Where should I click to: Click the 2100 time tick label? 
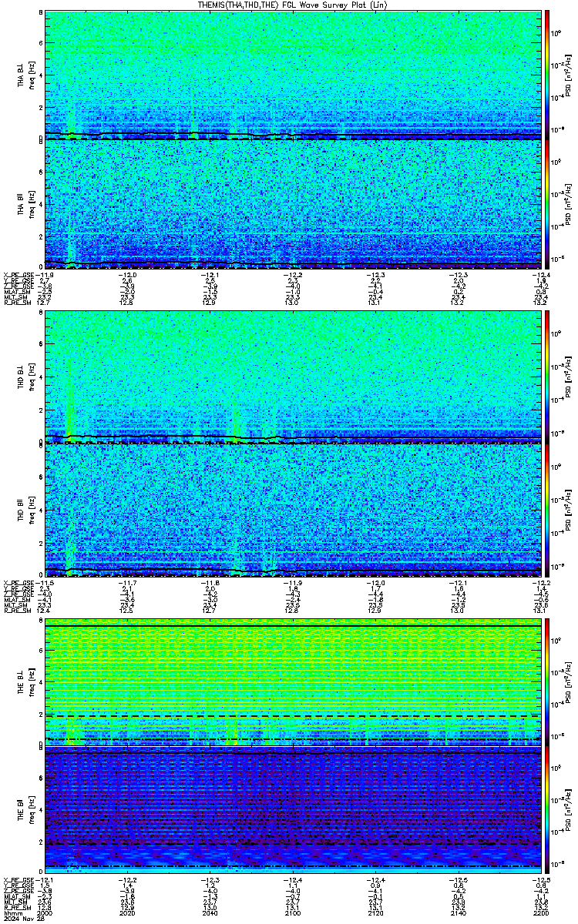pyautogui.click(x=293, y=913)
